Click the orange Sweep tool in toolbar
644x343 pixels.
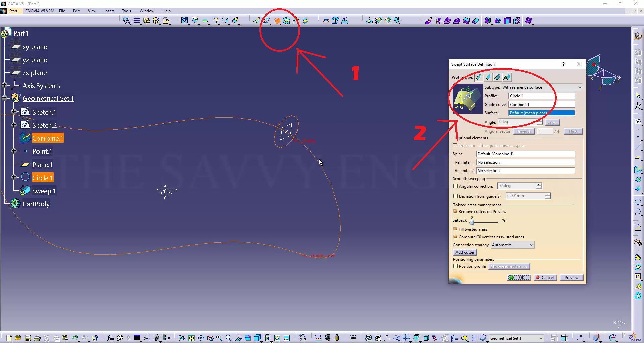click(277, 21)
